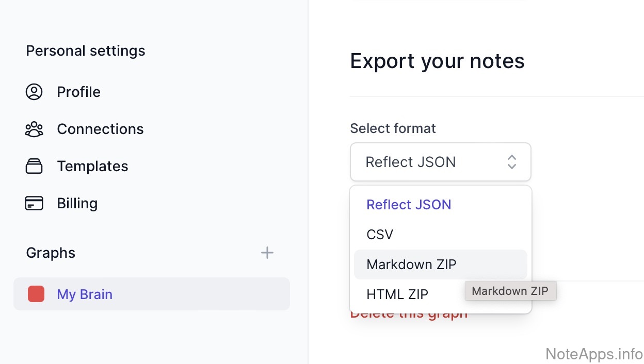Go to Connections settings
The image size is (644, 364).
pyautogui.click(x=100, y=129)
